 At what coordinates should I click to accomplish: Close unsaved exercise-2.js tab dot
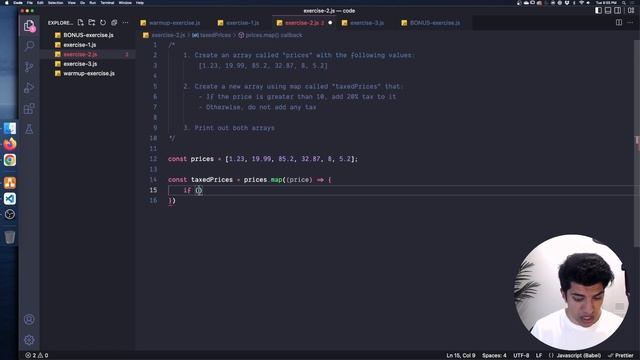(330, 23)
